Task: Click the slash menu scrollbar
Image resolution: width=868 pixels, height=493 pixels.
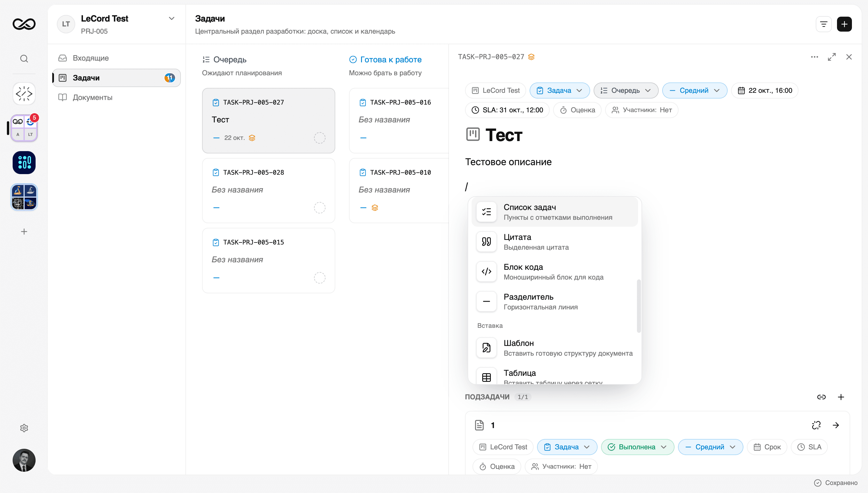Action: tap(639, 306)
